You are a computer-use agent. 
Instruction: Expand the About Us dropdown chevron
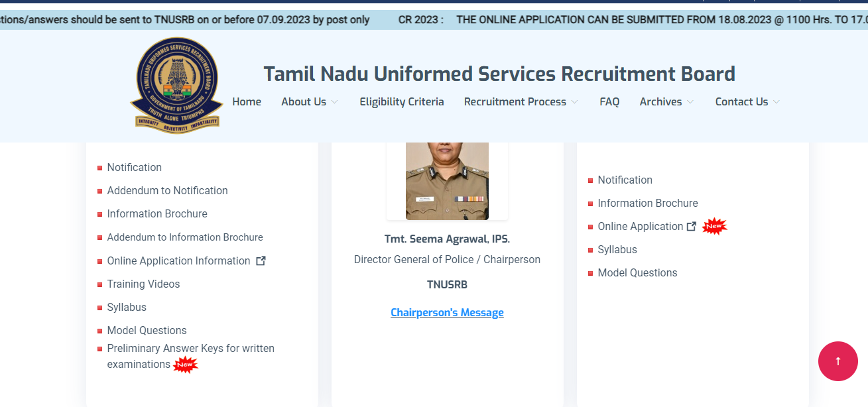[334, 101]
